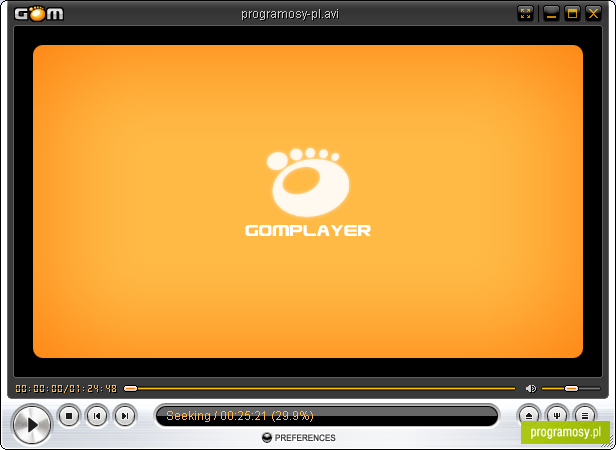Open PREFERENCES at the bottom
Viewport: 616px width, 450px height.
[x=299, y=437]
